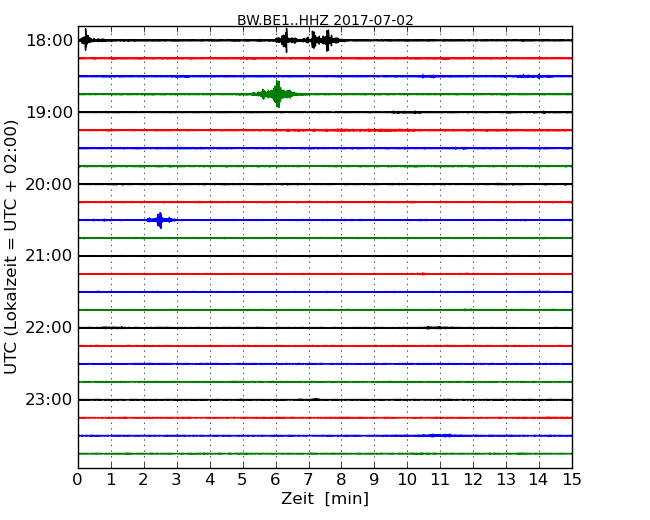Image resolution: width=650 pixels, height=520 pixels.
Task: Click the y-axis label UTC (Lokalzeit = UTC + 02:00)
Action: [11, 248]
